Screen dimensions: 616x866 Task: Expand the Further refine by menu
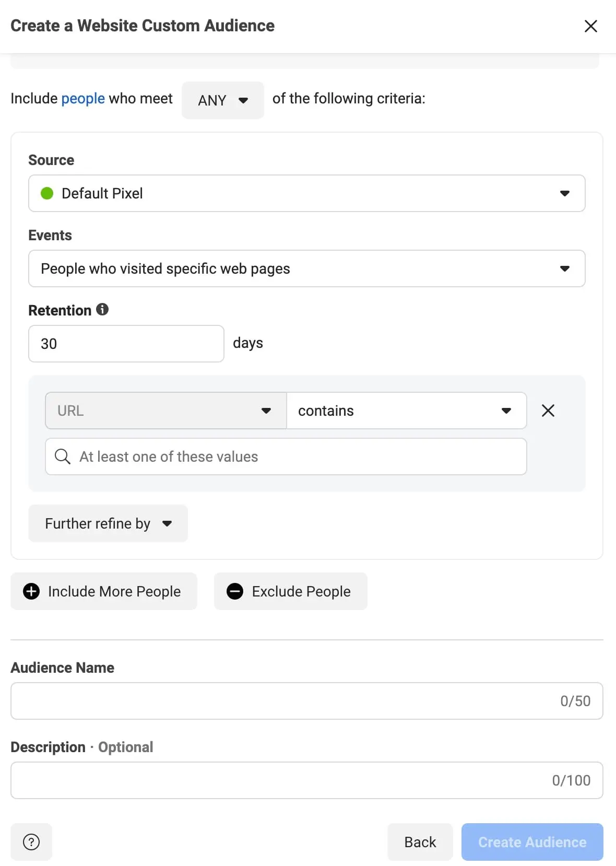(108, 523)
